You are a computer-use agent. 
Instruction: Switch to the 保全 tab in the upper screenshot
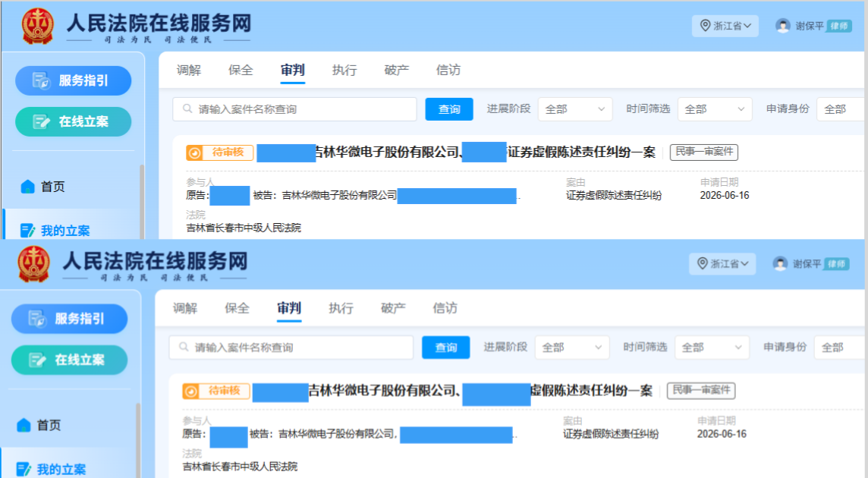241,70
